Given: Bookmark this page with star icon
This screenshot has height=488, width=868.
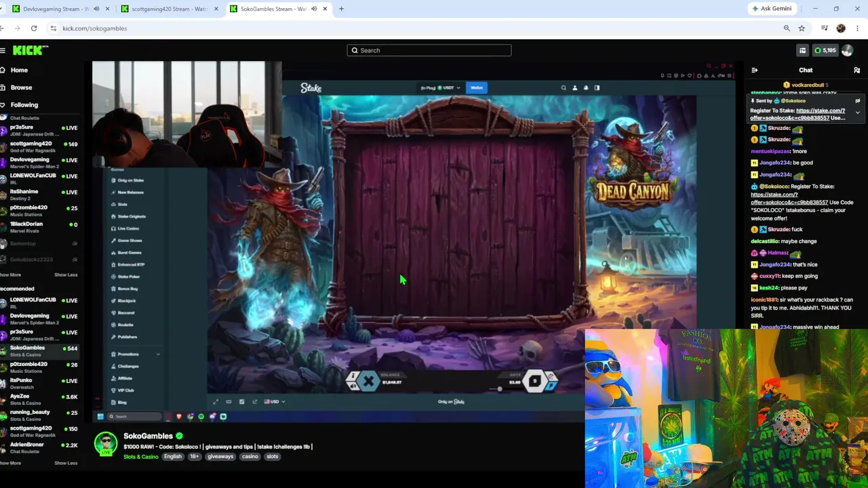Looking at the screenshot, I should [802, 28].
